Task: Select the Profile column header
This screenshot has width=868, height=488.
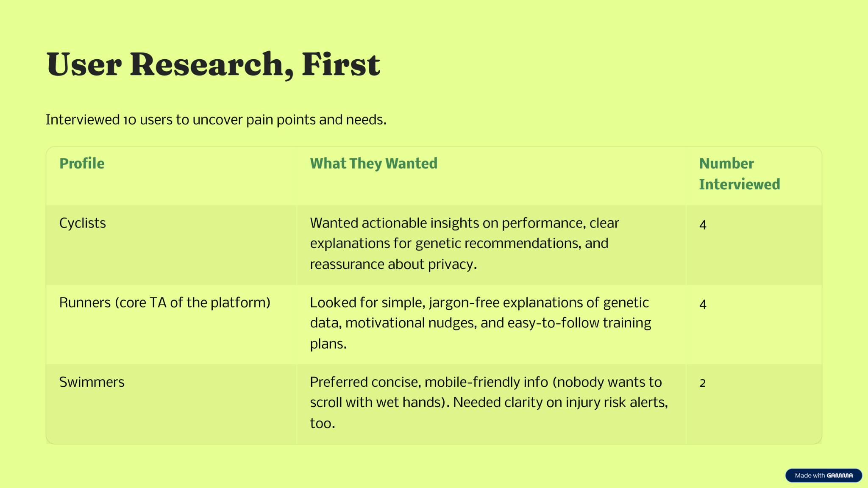Action: tap(82, 164)
